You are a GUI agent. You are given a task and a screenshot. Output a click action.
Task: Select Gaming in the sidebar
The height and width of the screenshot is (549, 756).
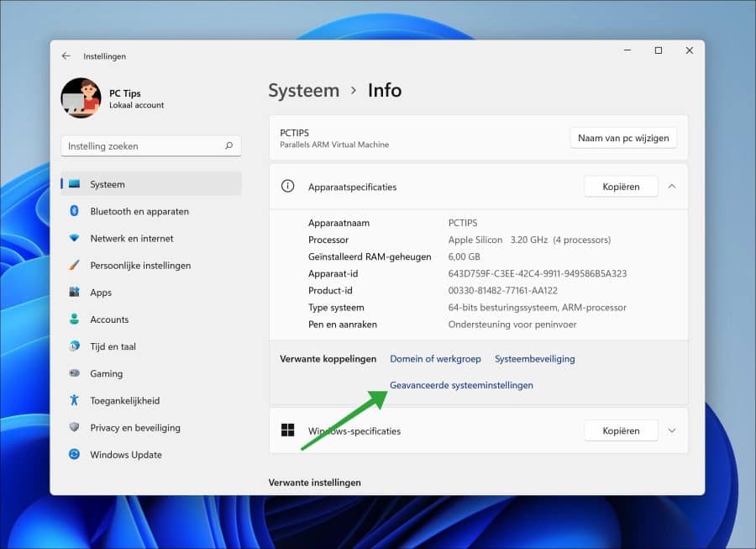pos(151,373)
